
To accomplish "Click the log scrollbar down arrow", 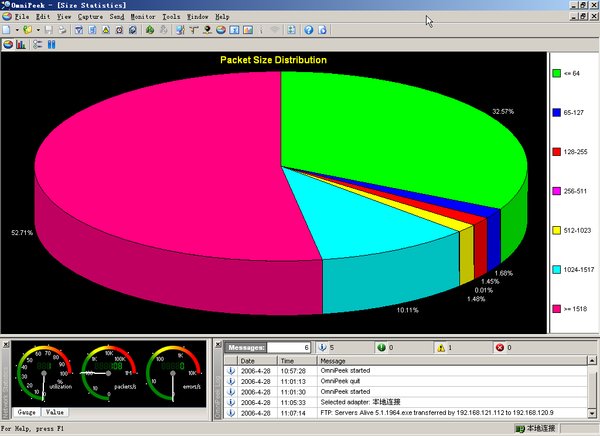I will click(x=592, y=413).
